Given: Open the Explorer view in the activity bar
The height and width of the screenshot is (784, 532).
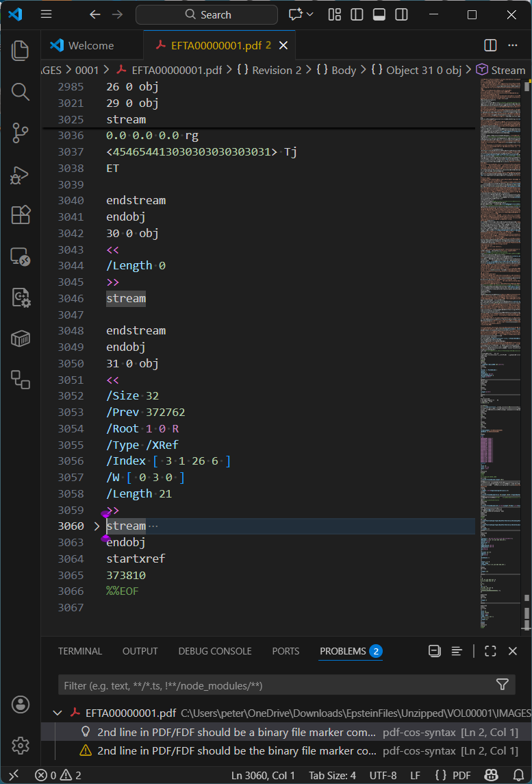Looking at the screenshot, I should click(20, 51).
